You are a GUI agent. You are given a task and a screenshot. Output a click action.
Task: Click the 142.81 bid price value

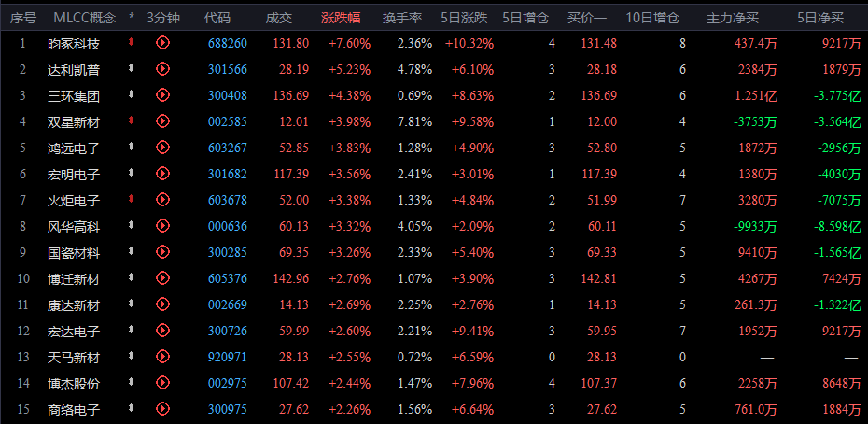tap(599, 279)
